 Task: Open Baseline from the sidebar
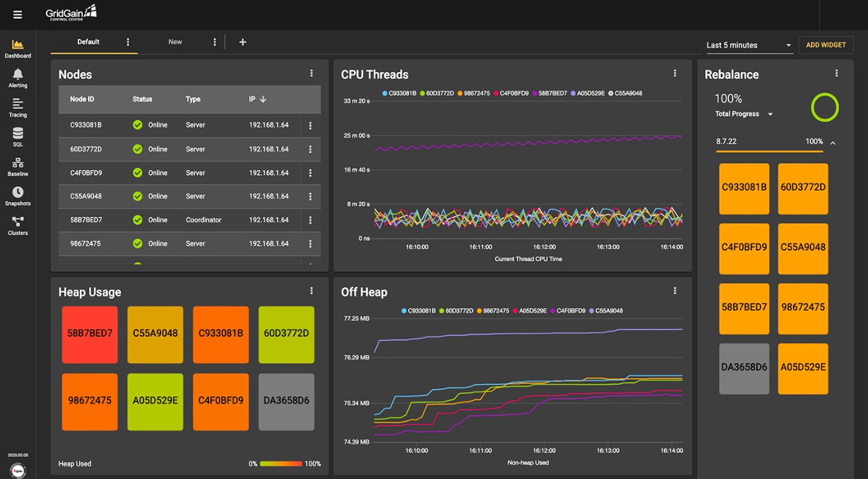point(18,167)
